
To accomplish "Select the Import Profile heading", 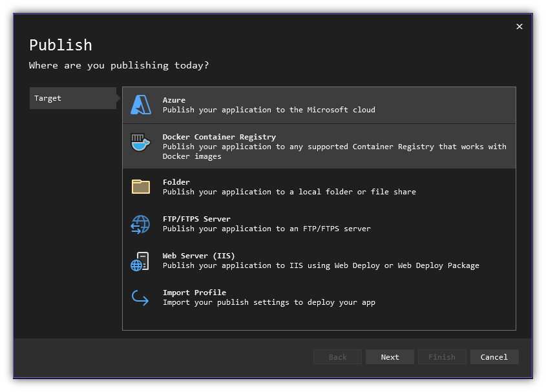I will (194, 293).
